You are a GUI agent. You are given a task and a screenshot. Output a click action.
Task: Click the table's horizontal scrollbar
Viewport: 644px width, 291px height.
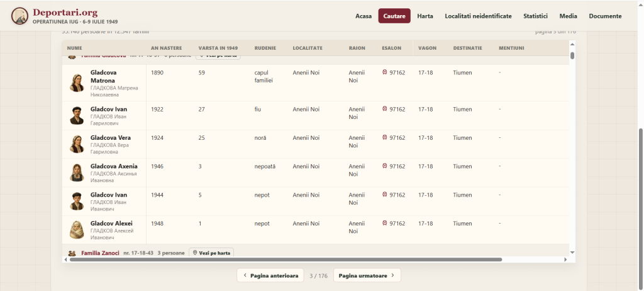click(286, 260)
